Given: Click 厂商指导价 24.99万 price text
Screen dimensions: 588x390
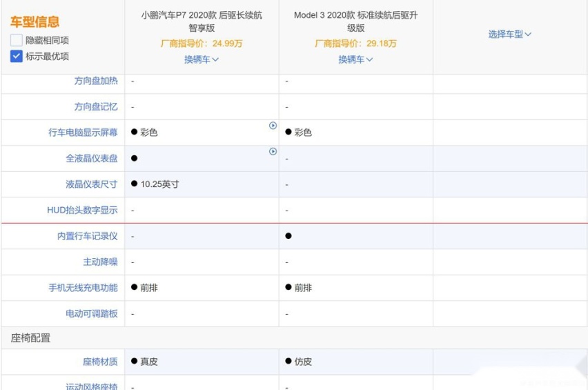Looking at the screenshot, I should coord(202,43).
